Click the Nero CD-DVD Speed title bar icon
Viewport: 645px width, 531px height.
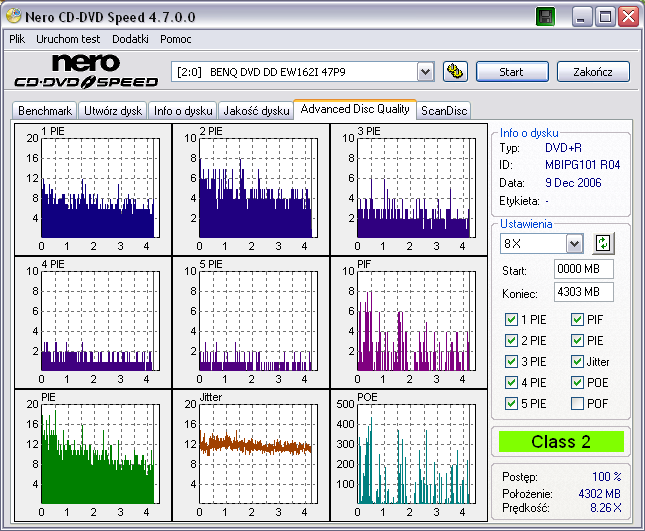click(13, 16)
